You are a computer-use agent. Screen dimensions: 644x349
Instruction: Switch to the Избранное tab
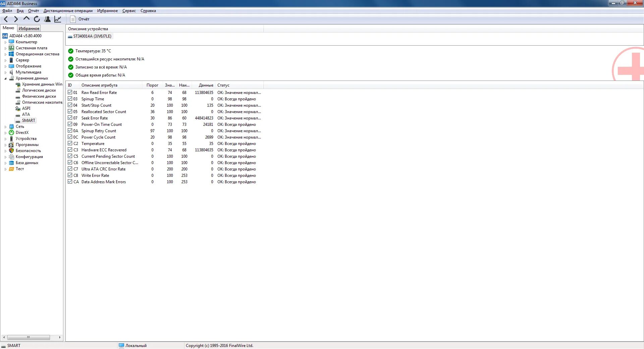(x=29, y=29)
